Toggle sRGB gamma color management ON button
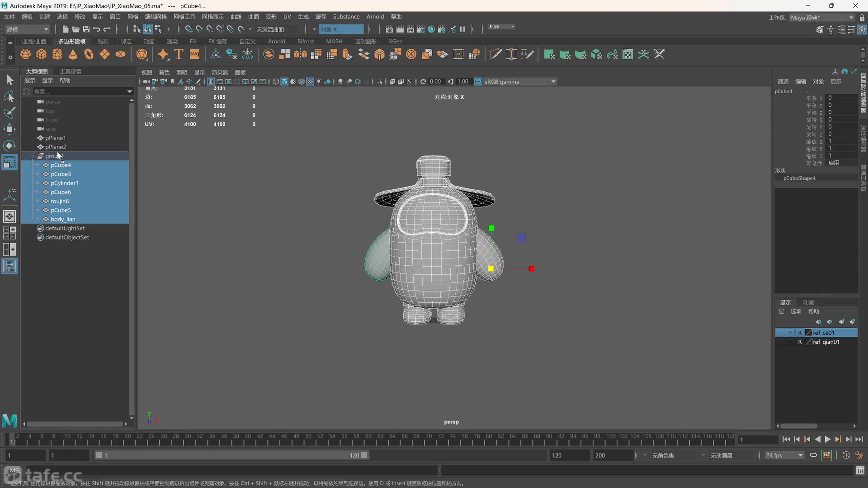Screen dimensions: 868x488 click(478, 82)
